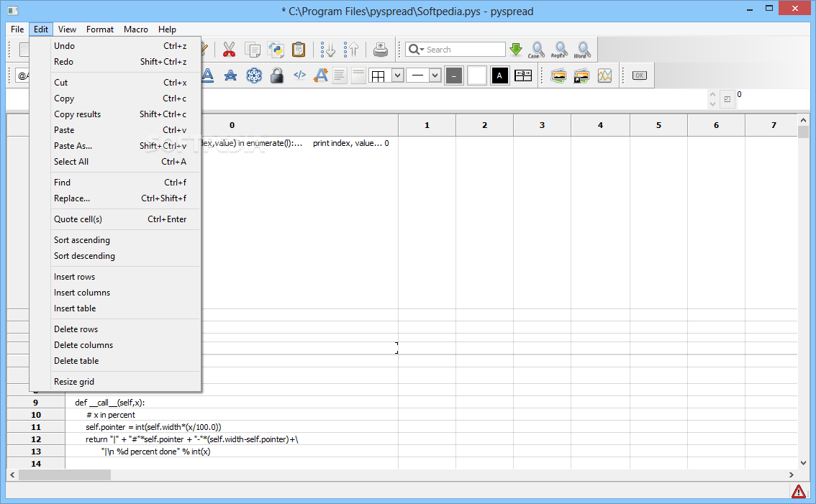
Task: Pick the black text color swatch
Action: pos(499,75)
